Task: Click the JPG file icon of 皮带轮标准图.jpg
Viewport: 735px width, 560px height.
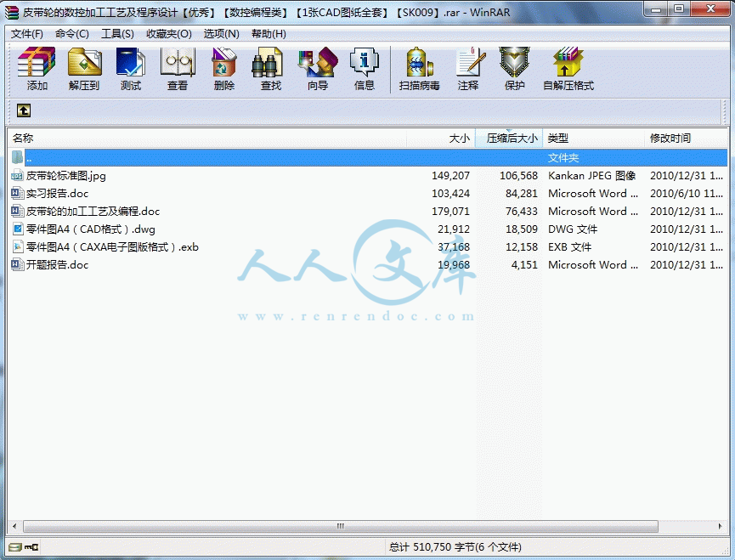Action: [x=17, y=176]
